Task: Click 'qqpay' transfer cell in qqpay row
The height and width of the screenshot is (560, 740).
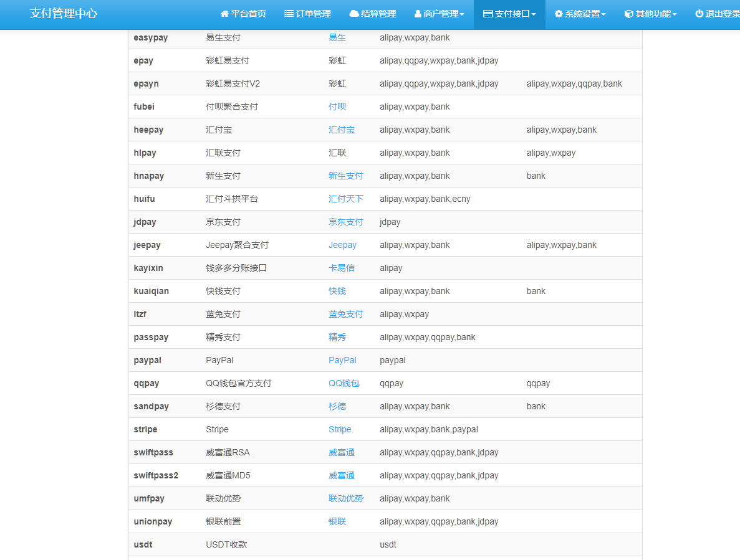Action: tap(539, 383)
